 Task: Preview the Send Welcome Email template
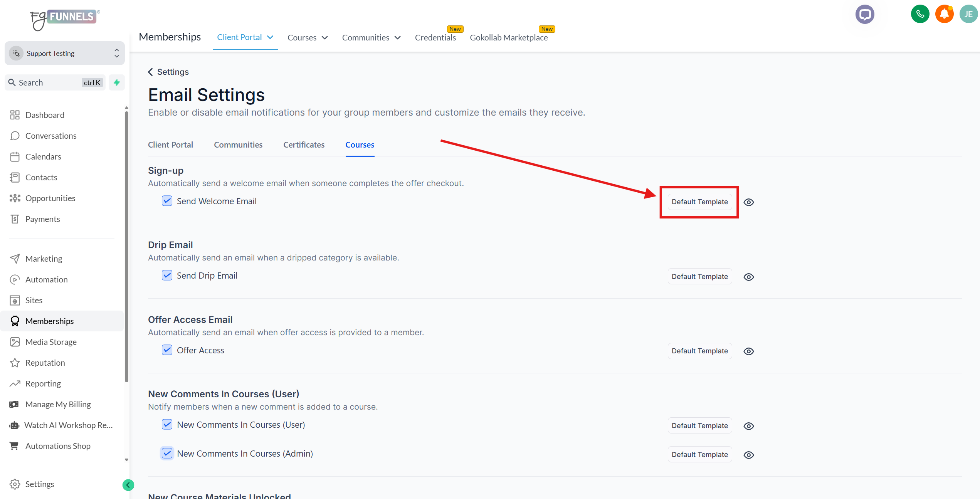(x=748, y=202)
